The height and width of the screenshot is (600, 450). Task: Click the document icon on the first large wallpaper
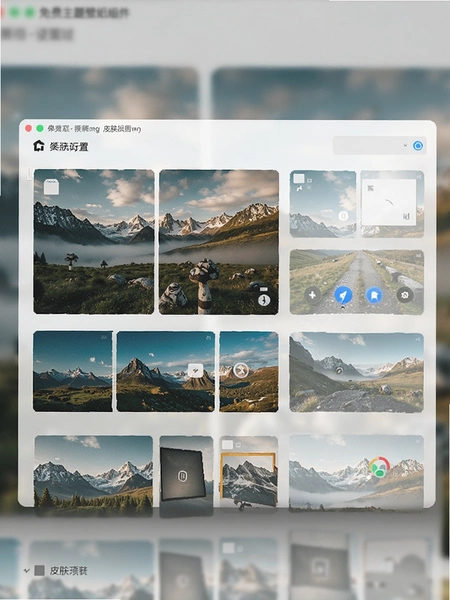click(x=51, y=187)
